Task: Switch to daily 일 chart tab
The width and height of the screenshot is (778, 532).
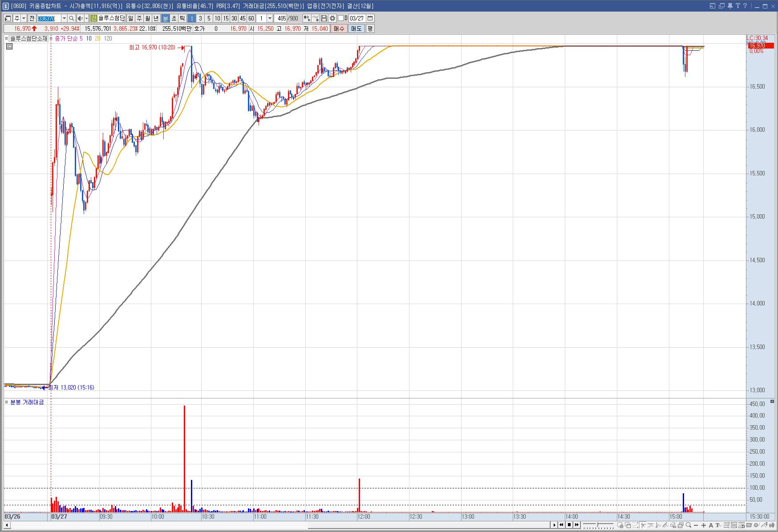Action: click(x=130, y=18)
